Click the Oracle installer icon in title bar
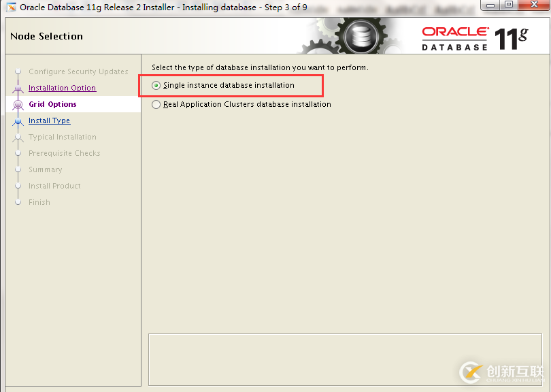 click(12, 7)
